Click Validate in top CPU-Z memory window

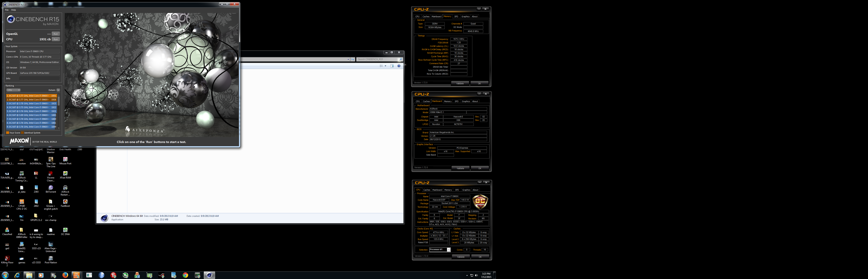click(460, 83)
